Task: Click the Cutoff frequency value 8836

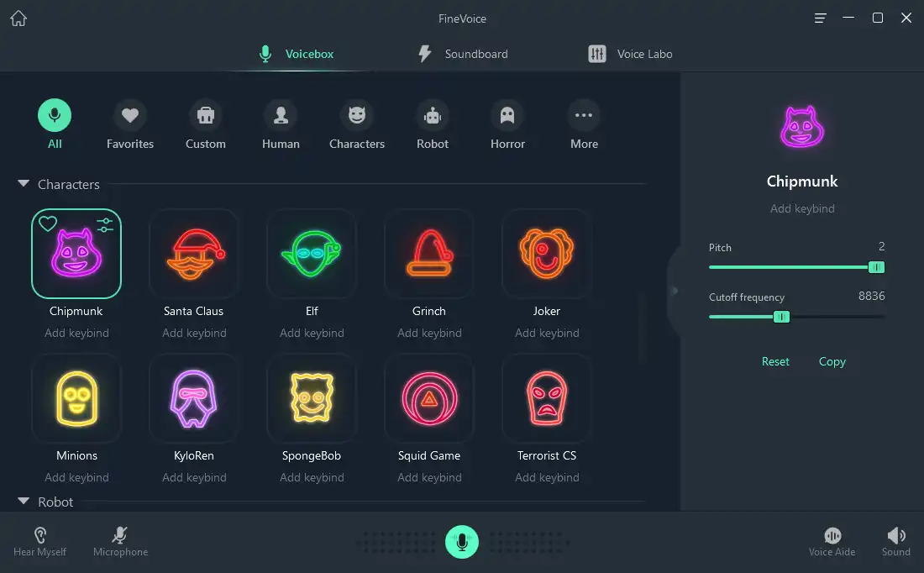Action: [872, 296]
